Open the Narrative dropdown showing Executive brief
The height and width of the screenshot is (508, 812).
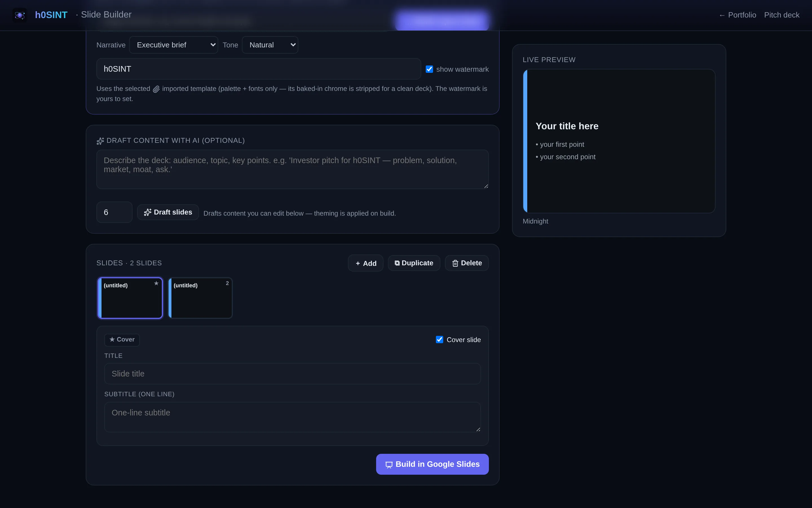click(x=173, y=45)
